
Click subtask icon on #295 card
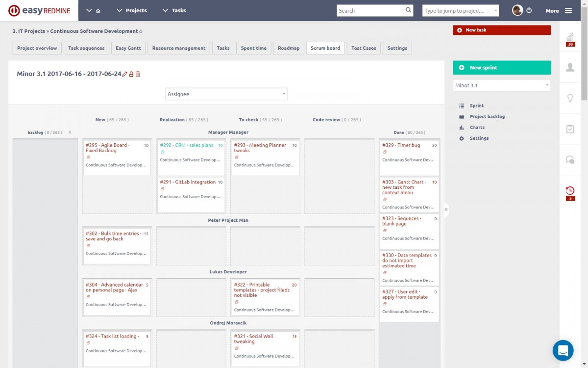[88, 158]
